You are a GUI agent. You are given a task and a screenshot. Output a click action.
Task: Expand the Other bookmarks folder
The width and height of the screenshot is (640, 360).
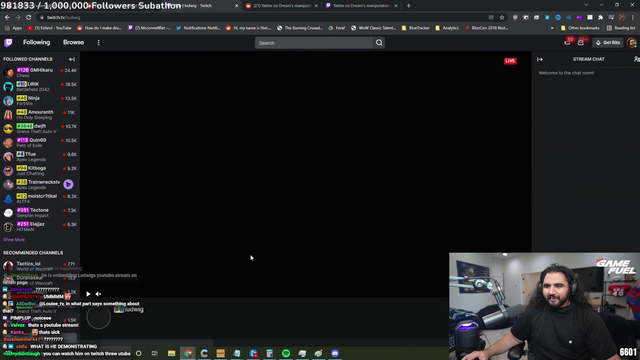(580, 28)
